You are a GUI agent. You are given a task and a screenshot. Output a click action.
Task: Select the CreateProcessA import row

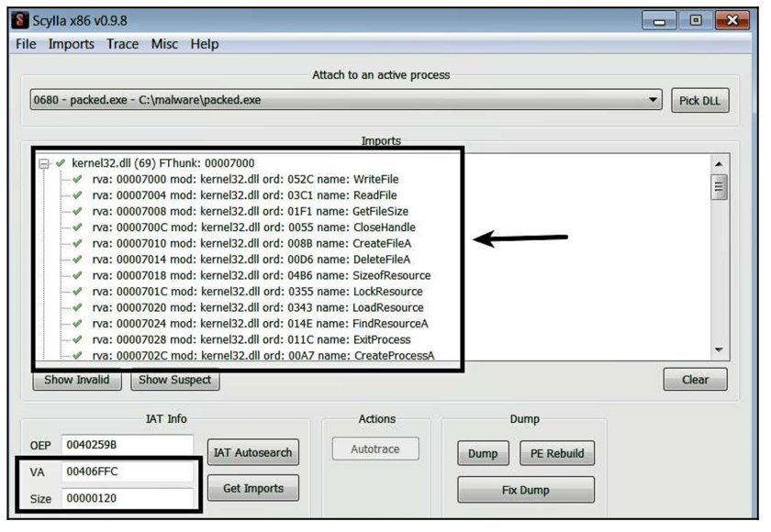tap(263, 355)
